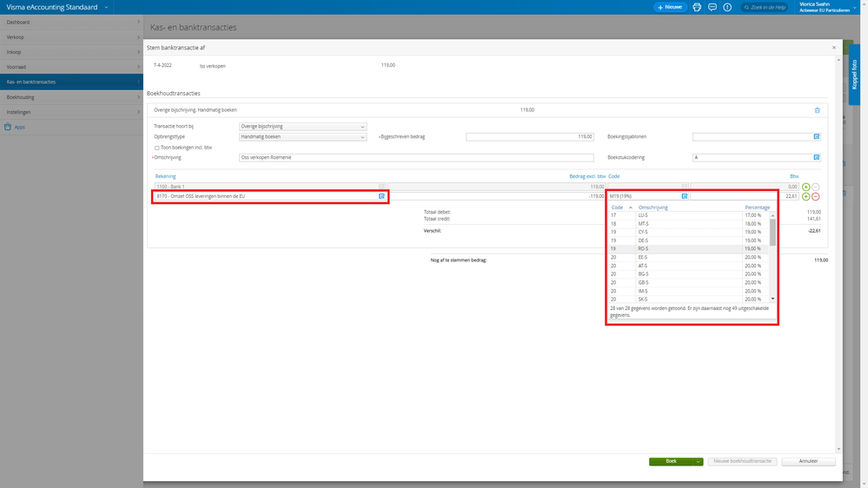Open the Viorica Svahn user menu

click(x=827, y=7)
